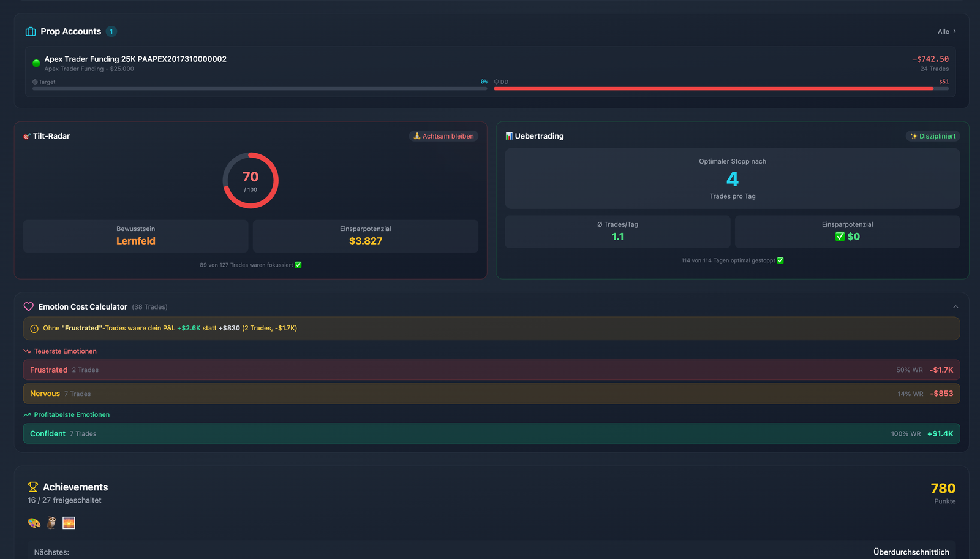980x559 pixels.
Task: Click the Optimaler Stopp nach 4 card
Action: coord(733,178)
